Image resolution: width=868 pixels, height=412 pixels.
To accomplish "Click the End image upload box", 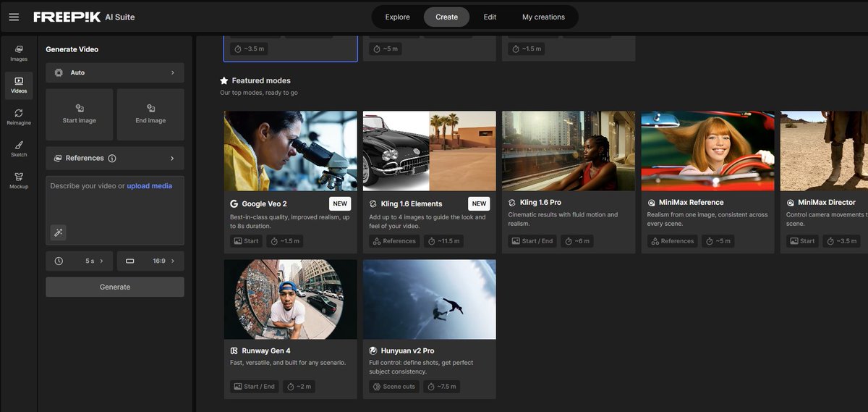I will [150, 114].
